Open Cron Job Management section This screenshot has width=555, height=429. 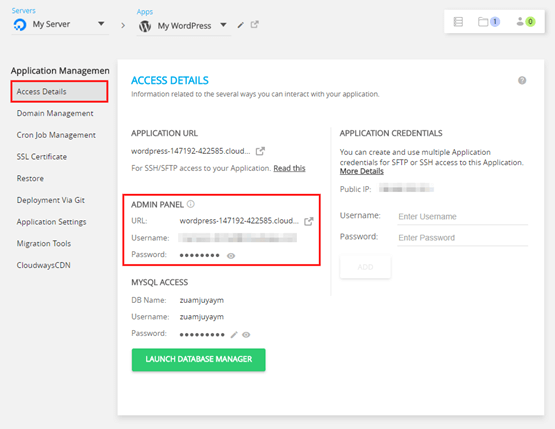click(x=56, y=135)
